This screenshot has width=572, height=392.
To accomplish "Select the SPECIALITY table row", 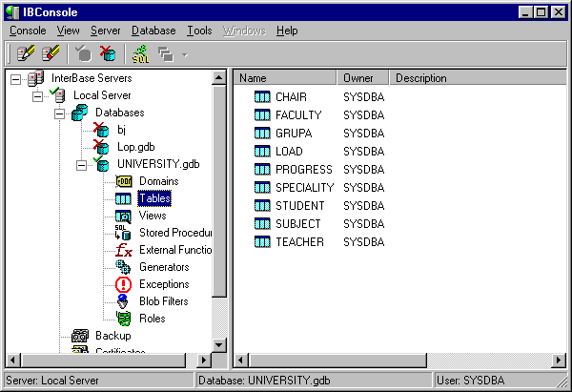I will pyautogui.click(x=319, y=188).
